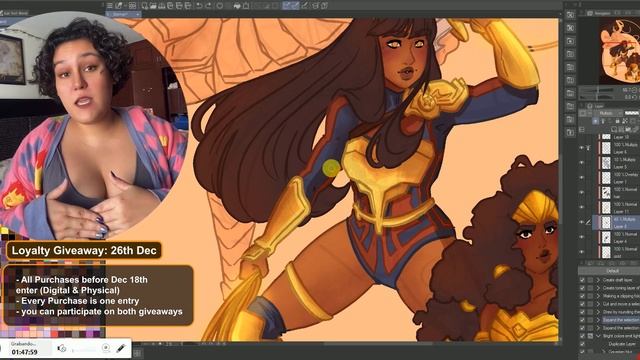Open the canvas tab dropdown arrow

click(138, 15)
